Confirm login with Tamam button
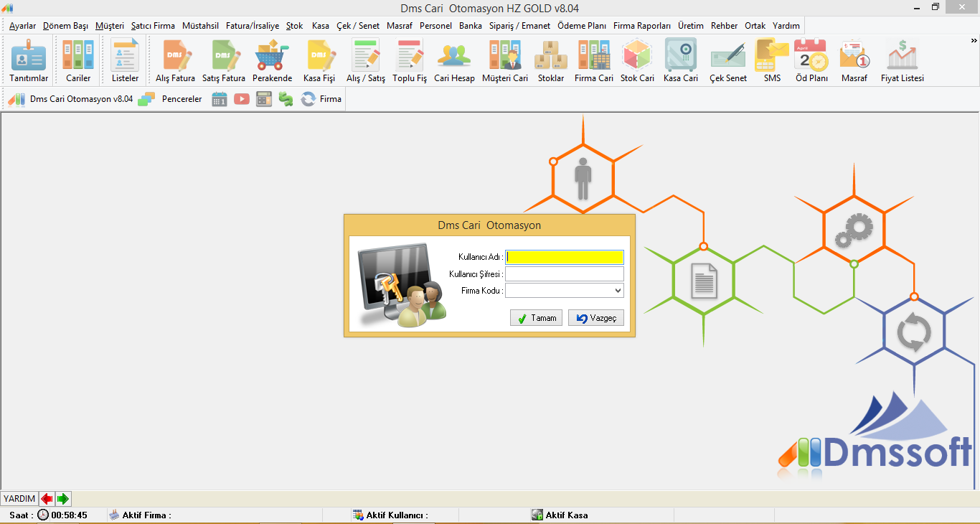980x524 pixels. [x=536, y=318]
